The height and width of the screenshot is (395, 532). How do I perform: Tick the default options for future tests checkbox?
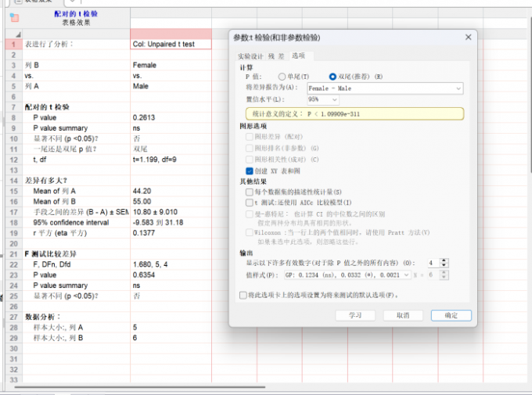[243, 295]
